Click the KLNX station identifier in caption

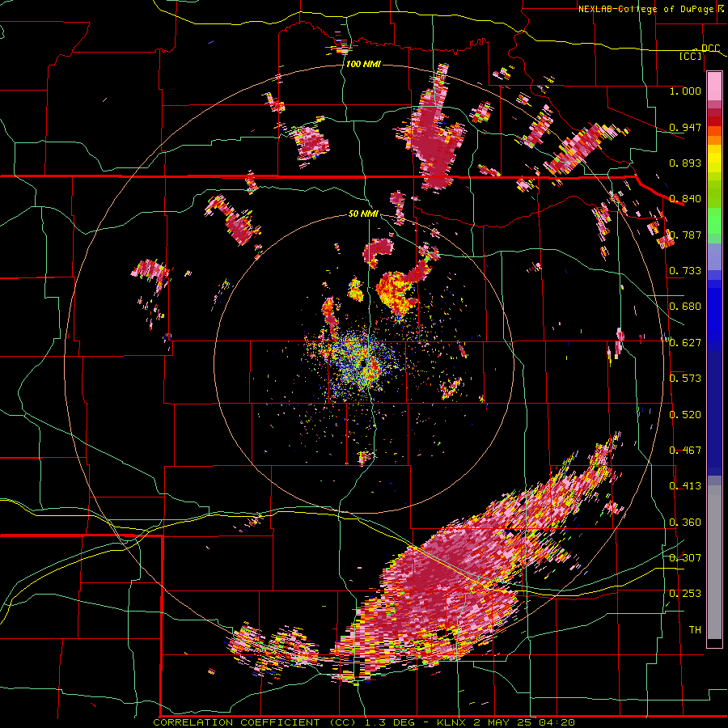(x=452, y=722)
